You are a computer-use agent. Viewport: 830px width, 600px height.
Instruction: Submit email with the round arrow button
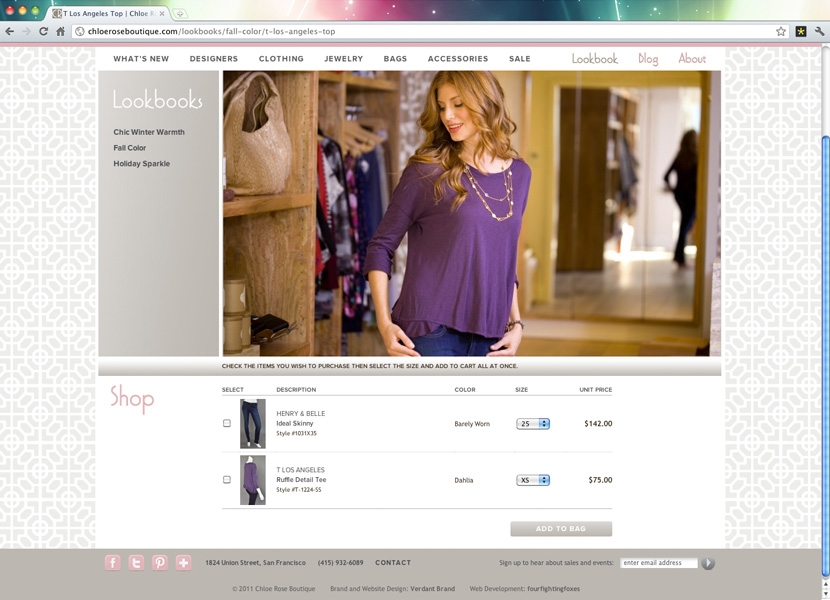click(x=708, y=563)
